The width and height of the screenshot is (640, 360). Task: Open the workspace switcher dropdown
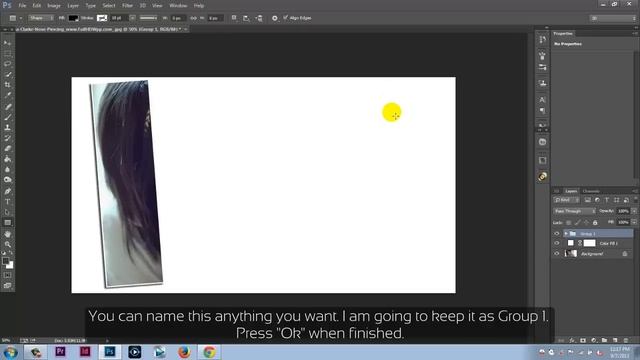click(x=613, y=18)
